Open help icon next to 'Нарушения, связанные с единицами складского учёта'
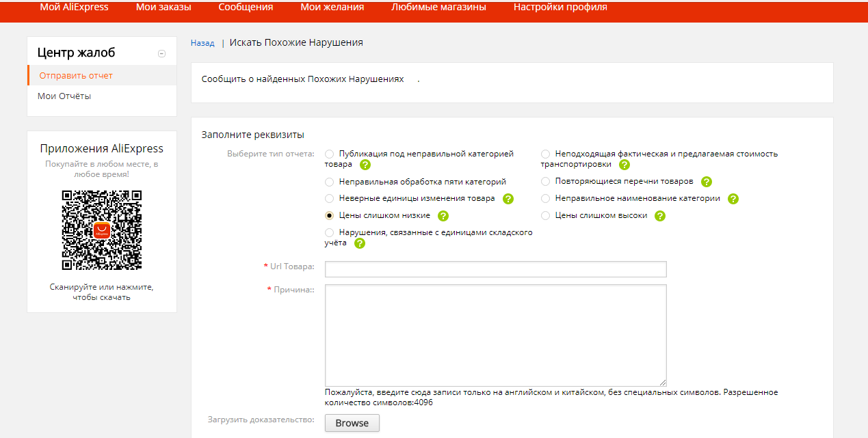 point(360,243)
